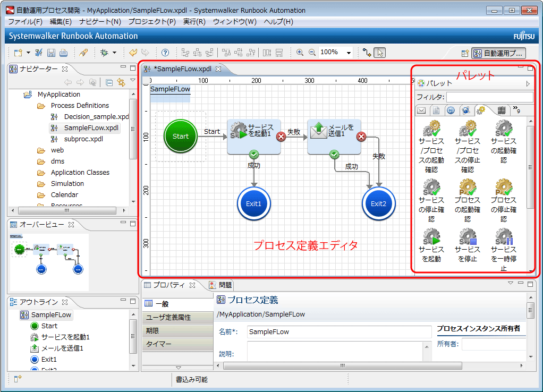The width and height of the screenshot is (543, 392).
Task: Click the Navigator horizontal scrollbar
Action: point(68,210)
